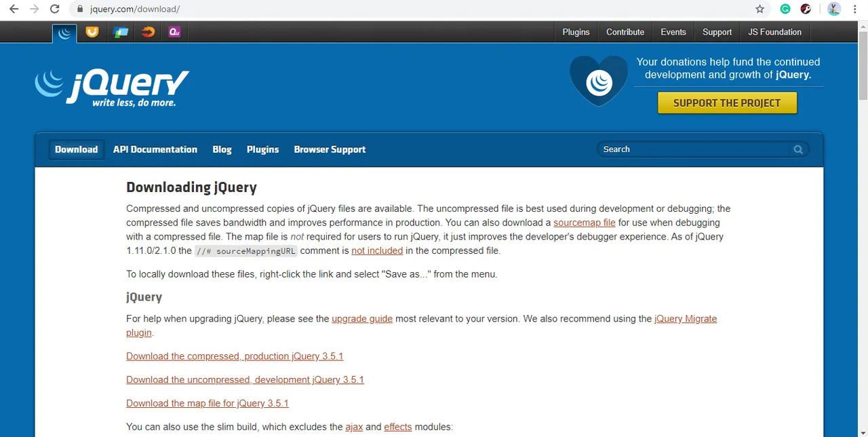Open Plugins in the blue nav bar
This screenshot has height=437, width=868.
coord(262,149)
